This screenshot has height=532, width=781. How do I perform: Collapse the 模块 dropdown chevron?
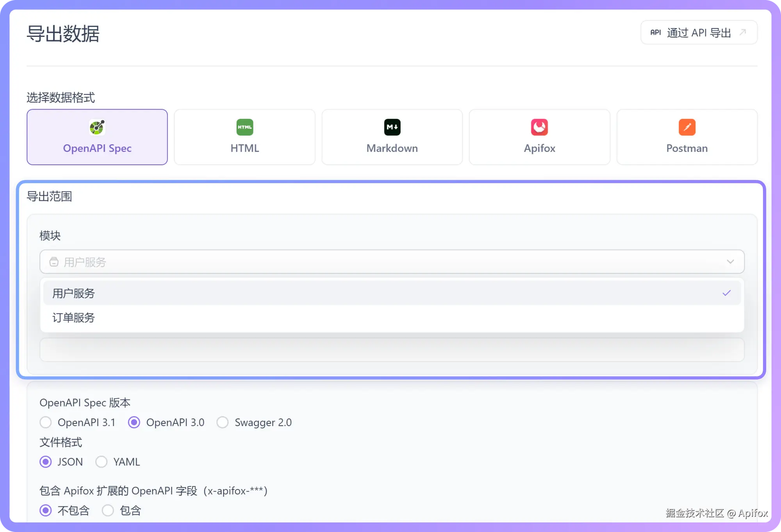click(730, 262)
